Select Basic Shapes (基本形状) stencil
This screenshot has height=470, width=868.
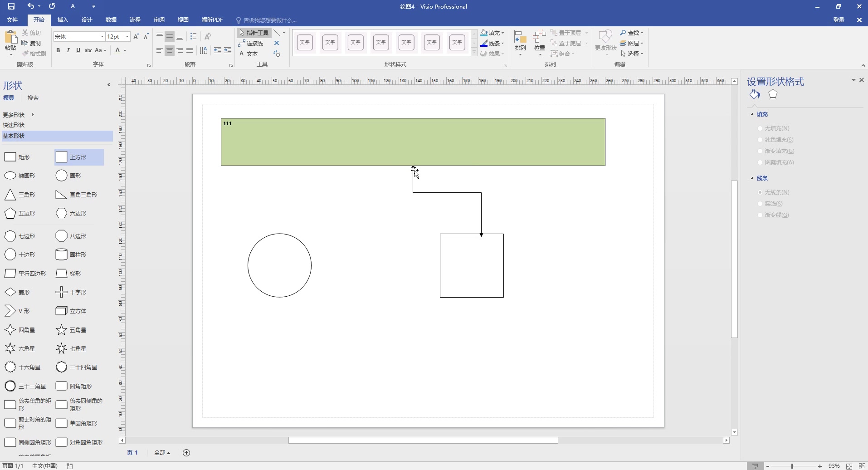pyautogui.click(x=57, y=136)
